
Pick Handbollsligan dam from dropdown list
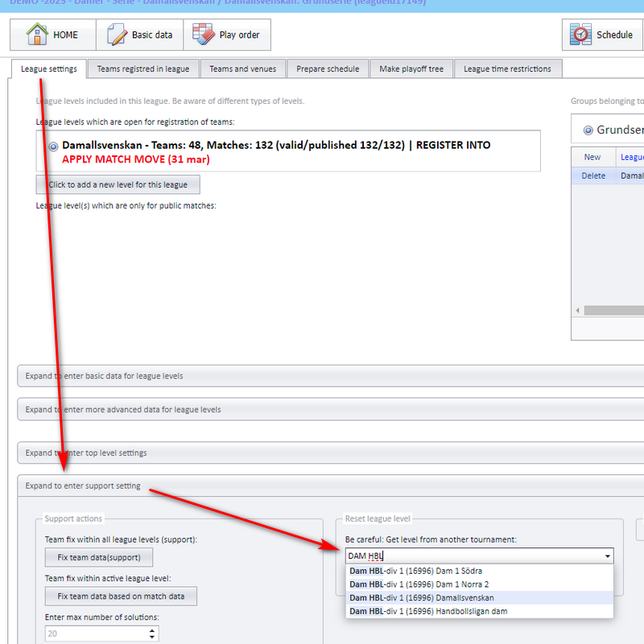point(479,611)
